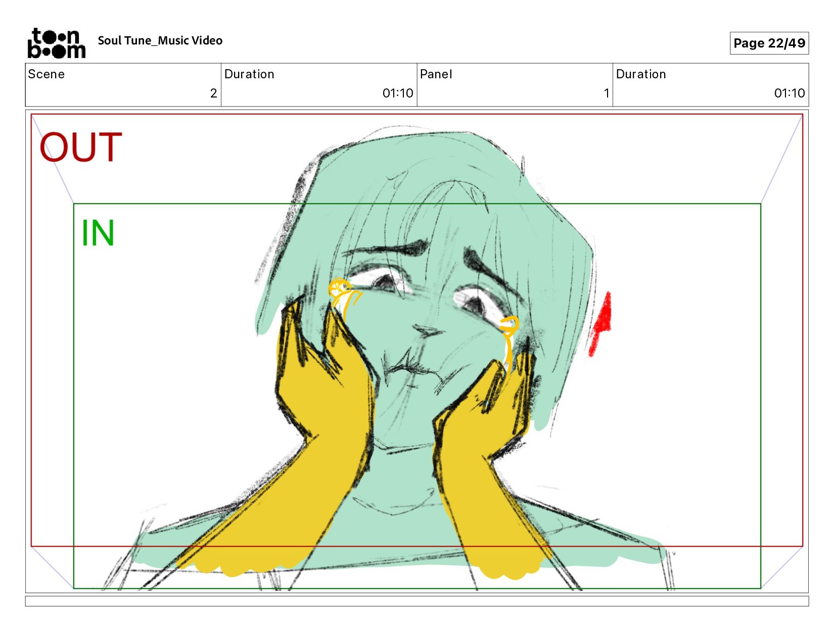Click the 'Panel' header label
The height and width of the screenshot is (644, 834).
(436, 74)
